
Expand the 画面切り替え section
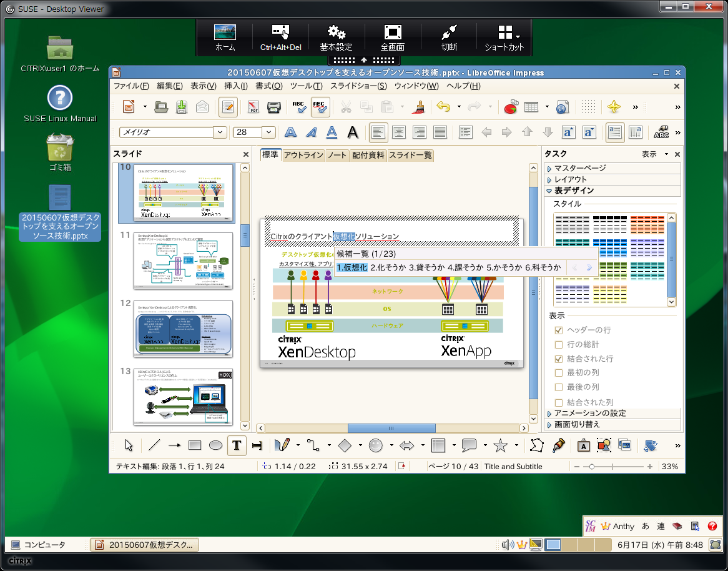(612, 425)
